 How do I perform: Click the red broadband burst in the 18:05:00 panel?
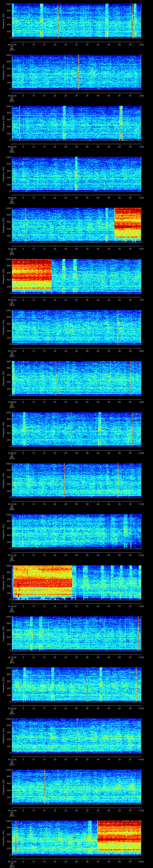(x=128, y=223)
